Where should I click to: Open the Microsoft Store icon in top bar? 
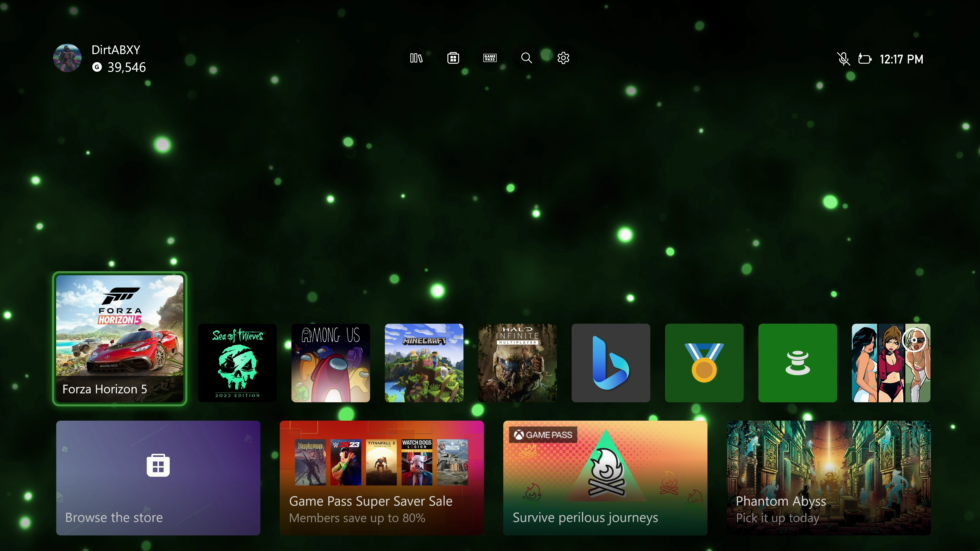coord(453,58)
